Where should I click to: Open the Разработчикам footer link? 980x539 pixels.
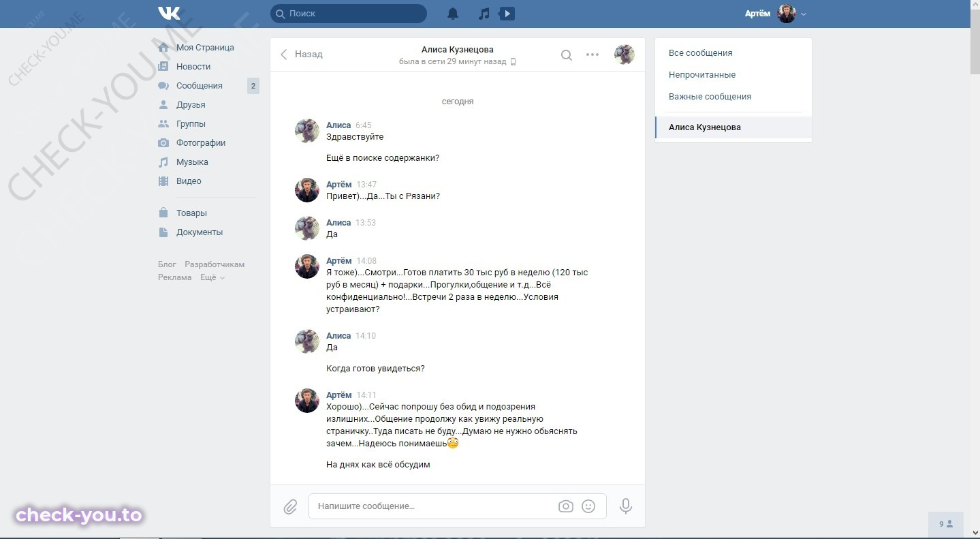(215, 264)
